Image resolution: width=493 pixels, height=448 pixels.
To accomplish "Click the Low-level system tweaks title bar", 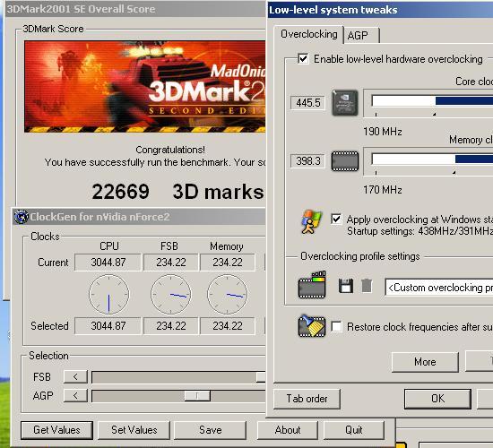I will (380, 10).
